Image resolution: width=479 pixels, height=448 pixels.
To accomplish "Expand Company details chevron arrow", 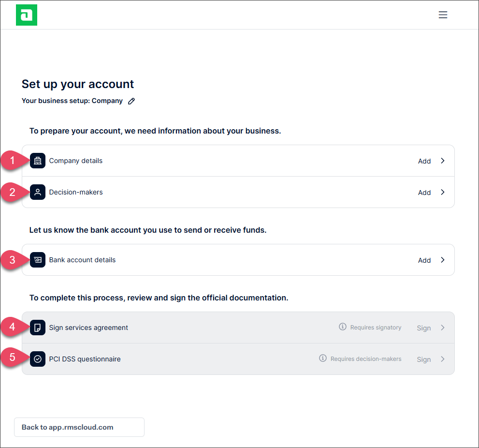I will 443,161.
